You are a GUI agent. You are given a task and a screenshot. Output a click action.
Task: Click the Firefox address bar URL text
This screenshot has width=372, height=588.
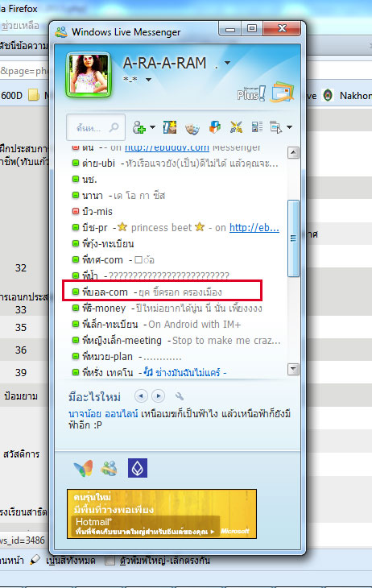coord(24,71)
